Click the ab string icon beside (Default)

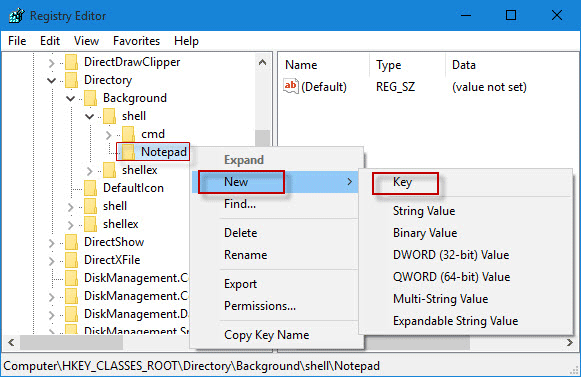(291, 86)
